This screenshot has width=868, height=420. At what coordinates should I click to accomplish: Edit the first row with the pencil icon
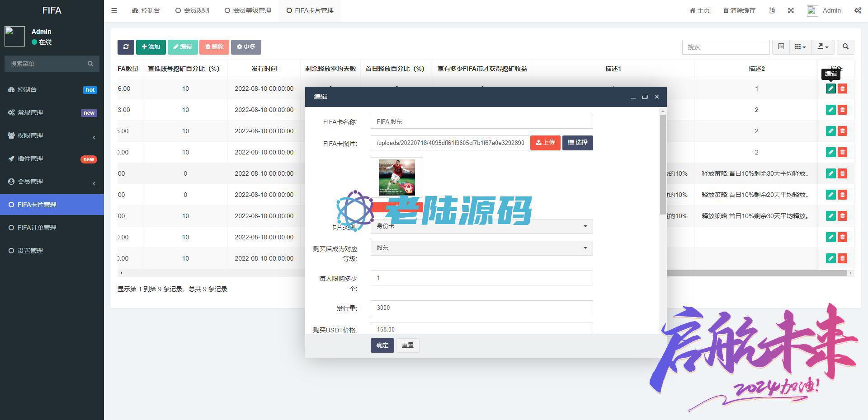click(x=830, y=89)
